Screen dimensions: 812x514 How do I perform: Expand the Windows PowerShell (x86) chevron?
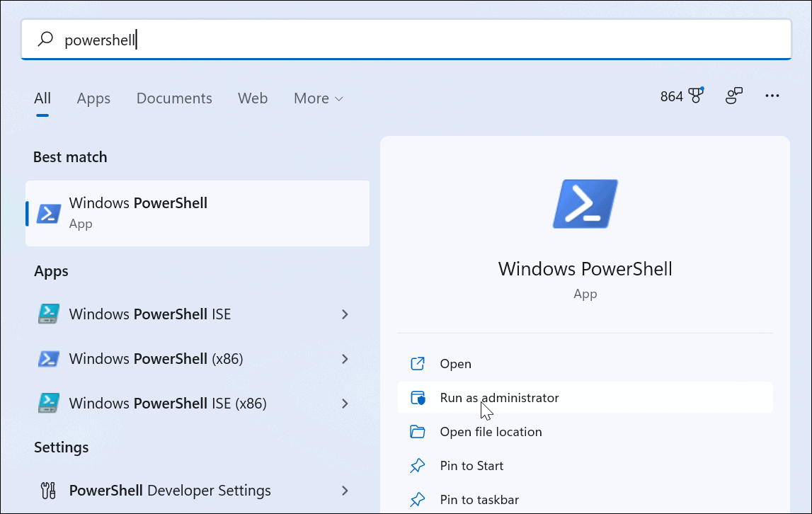[345, 359]
